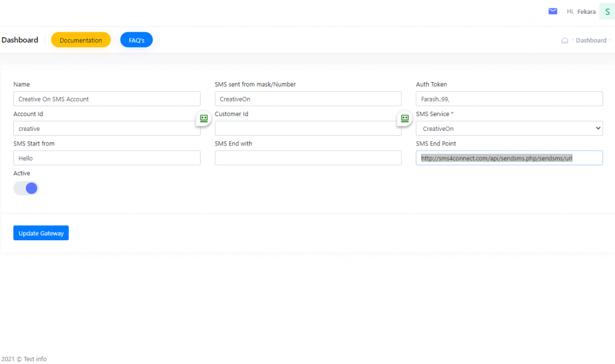
Task: Click the home icon in breadcrumb
Action: [x=565, y=41]
